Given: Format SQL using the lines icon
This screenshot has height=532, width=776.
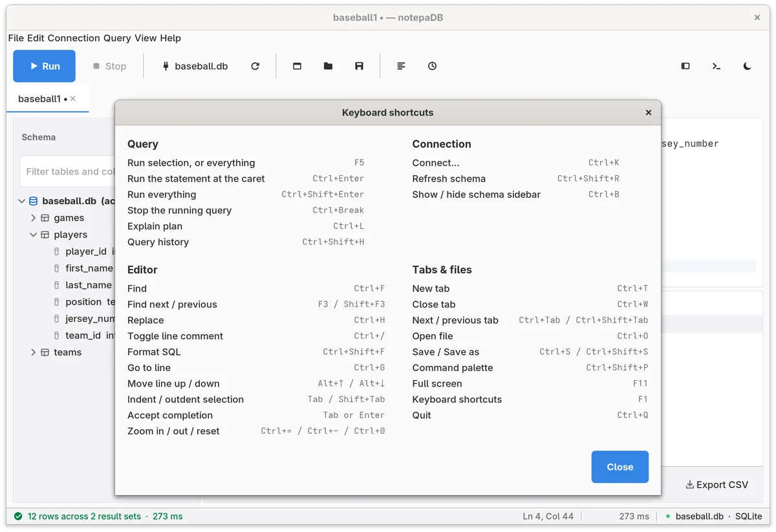Looking at the screenshot, I should [x=401, y=66].
